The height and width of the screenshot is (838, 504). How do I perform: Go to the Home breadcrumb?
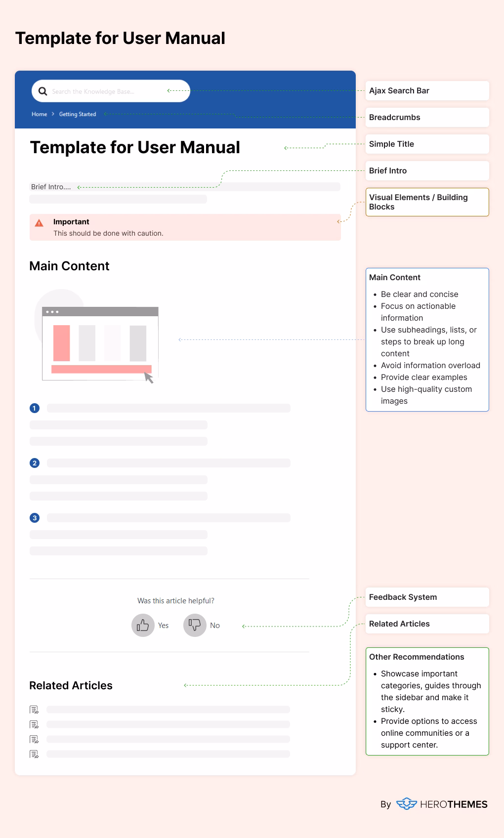pos(40,114)
